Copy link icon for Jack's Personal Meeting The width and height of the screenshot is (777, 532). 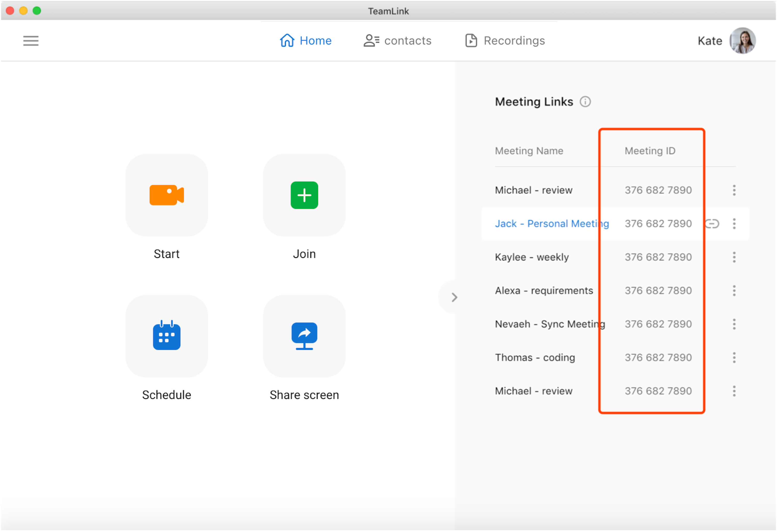coord(712,224)
